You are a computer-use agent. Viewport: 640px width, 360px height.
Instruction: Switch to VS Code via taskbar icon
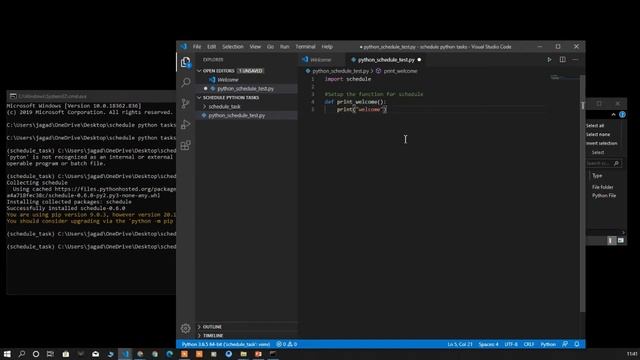(125, 354)
